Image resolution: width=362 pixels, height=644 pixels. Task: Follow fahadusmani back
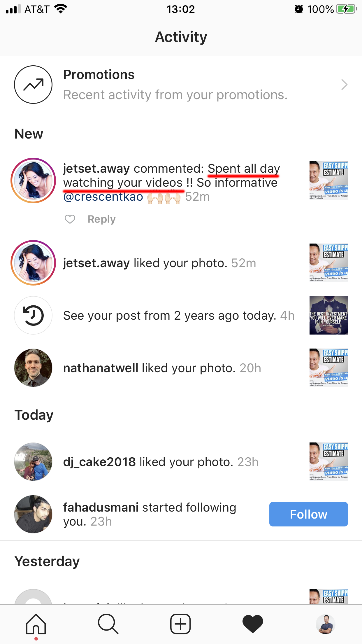pyautogui.click(x=308, y=514)
